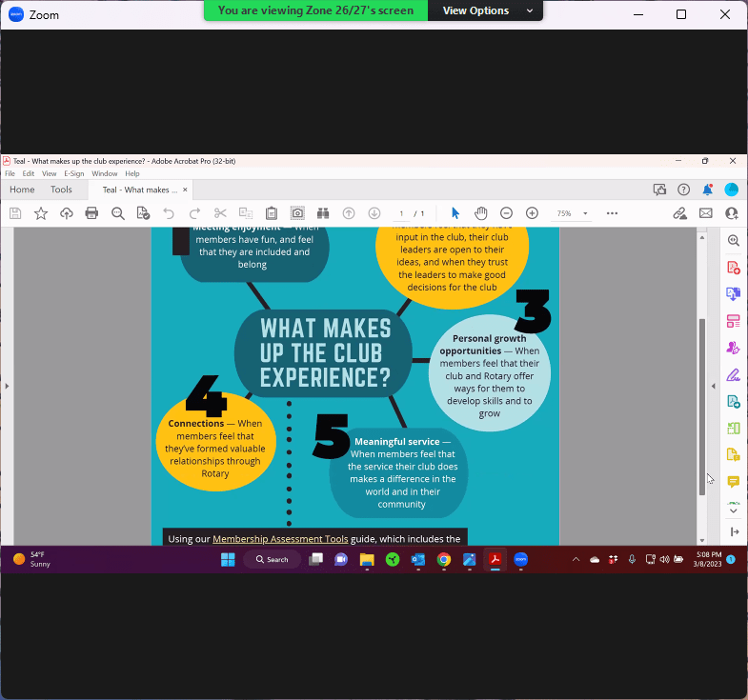Open the 75% zoom level dropdown
Viewport: 748px width, 700px height.
click(585, 214)
